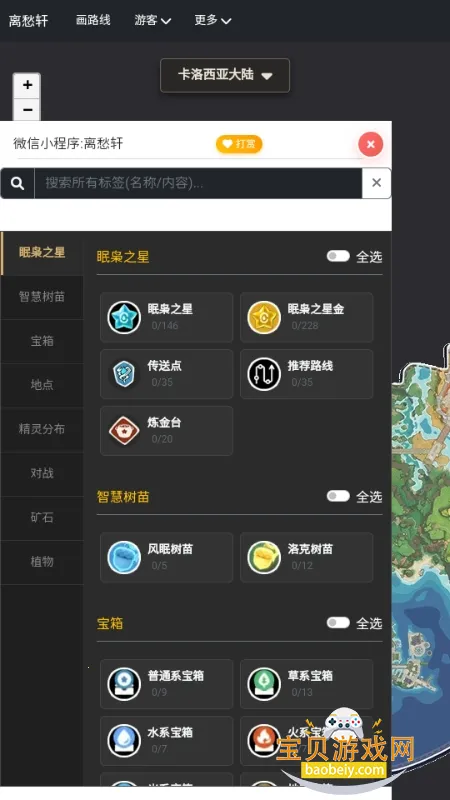This screenshot has height=800, width=450.
Task: Select the 眠枭之星 blue star icon
Action: (x=124, y=317)
